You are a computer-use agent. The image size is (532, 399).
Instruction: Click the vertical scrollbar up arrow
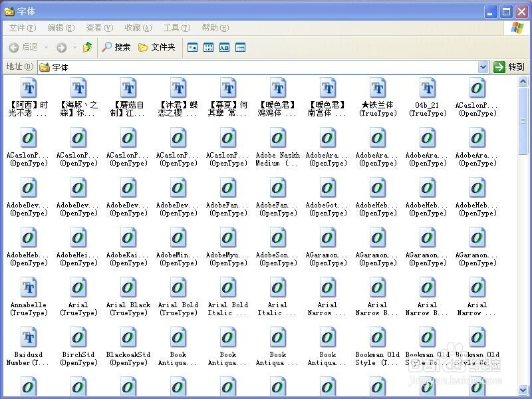point(523,81)
